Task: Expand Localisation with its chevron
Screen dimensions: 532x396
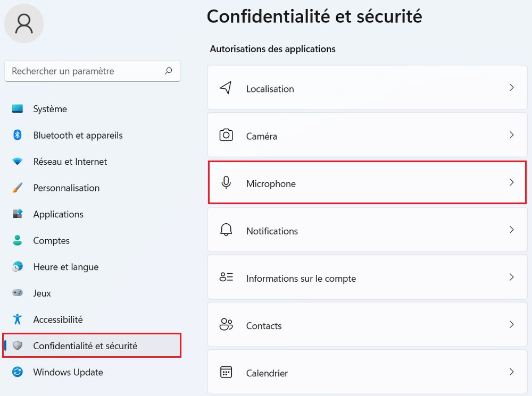Action: pyautogui.click(x=511, y=88)
